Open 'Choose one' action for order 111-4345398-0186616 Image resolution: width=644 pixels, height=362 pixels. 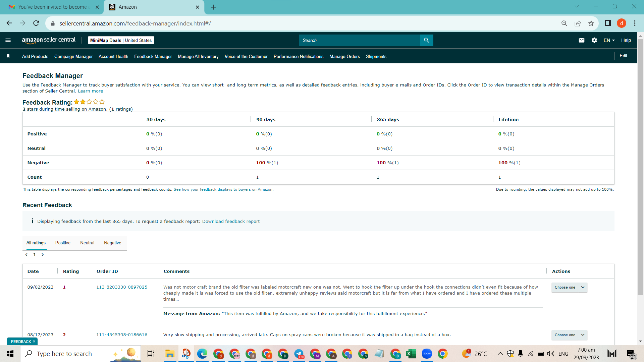pyautogui.click(x=569, y=335)
